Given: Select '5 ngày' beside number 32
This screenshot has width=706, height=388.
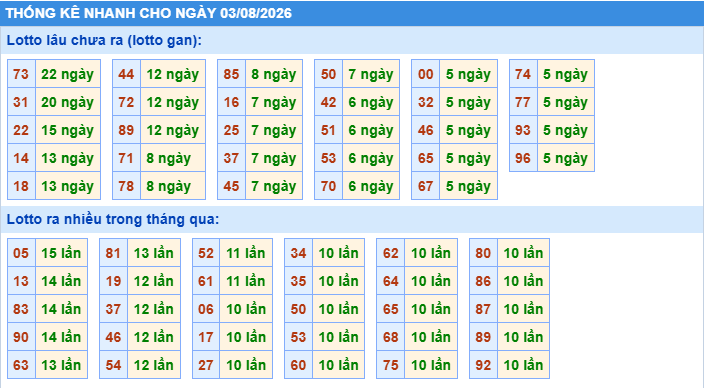Looking at the screenshot, I should tap(468, 102).
